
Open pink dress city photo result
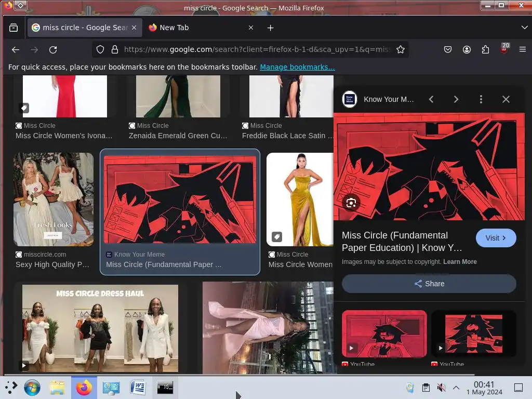pos(268,328)
